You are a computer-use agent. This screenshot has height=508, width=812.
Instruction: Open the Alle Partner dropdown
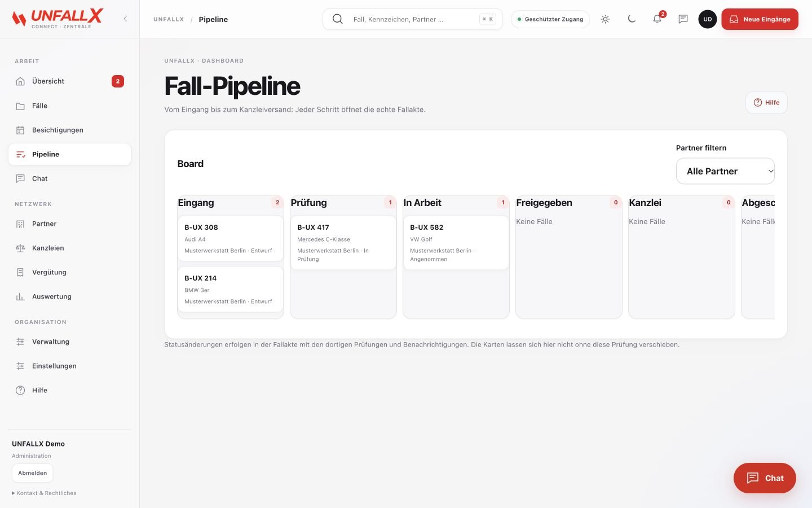725,171
